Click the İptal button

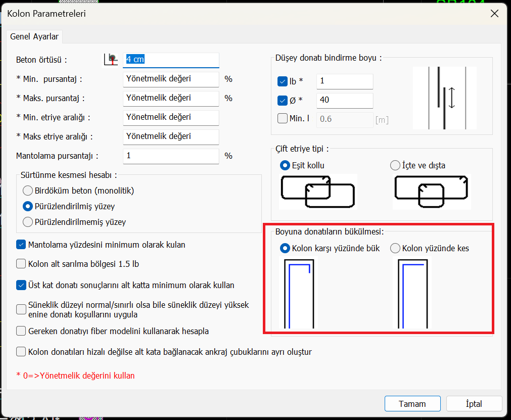click(x=474, y=404)
